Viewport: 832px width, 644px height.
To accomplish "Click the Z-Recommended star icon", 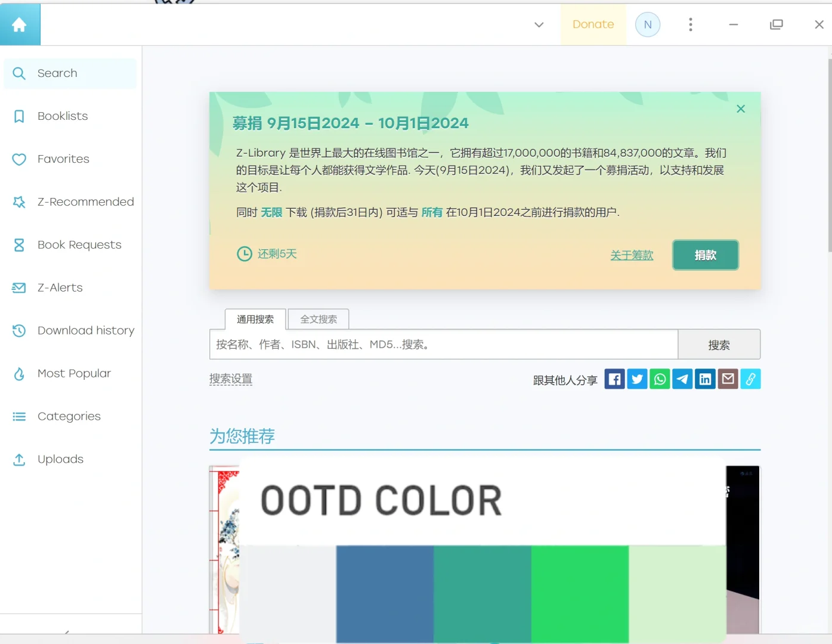I will point(19,202).
